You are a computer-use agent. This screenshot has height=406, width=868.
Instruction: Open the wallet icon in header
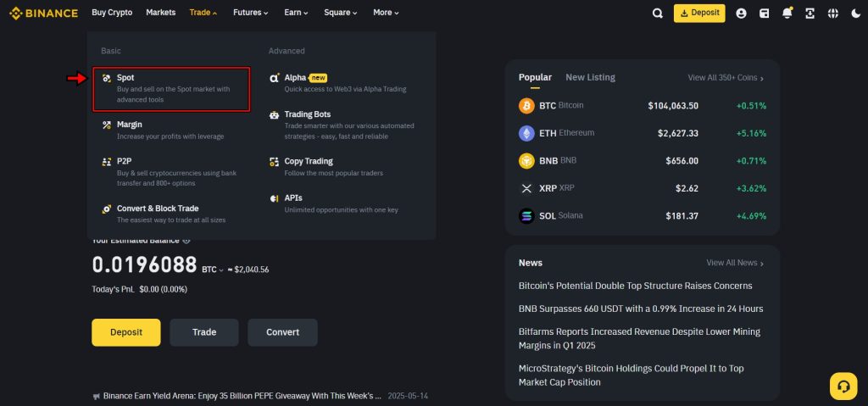pyautogui.click(x=764, y=14)
